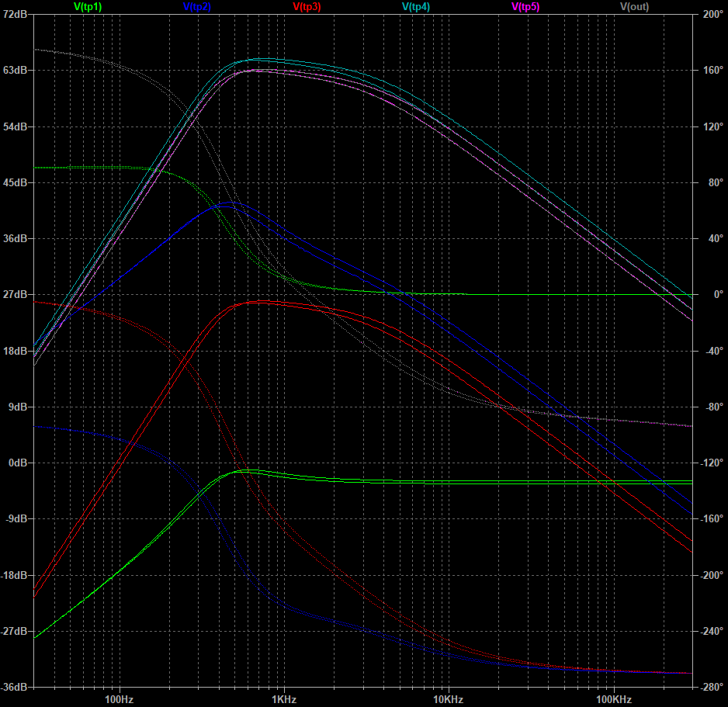This screenshot has width=728, height=707.
Task: Select the 1KHz frequency axis label
Action: tap(283, 699)
